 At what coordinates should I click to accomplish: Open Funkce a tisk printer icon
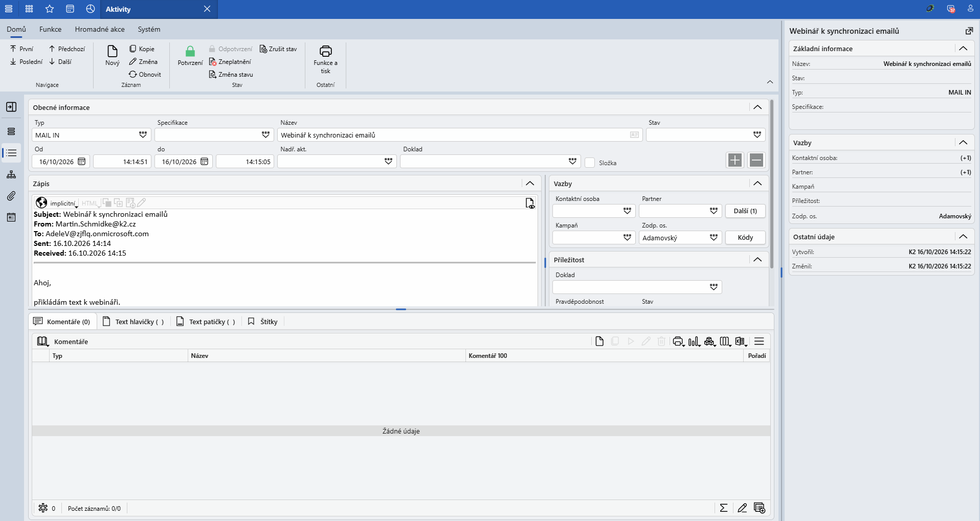(x=325, y=51)
